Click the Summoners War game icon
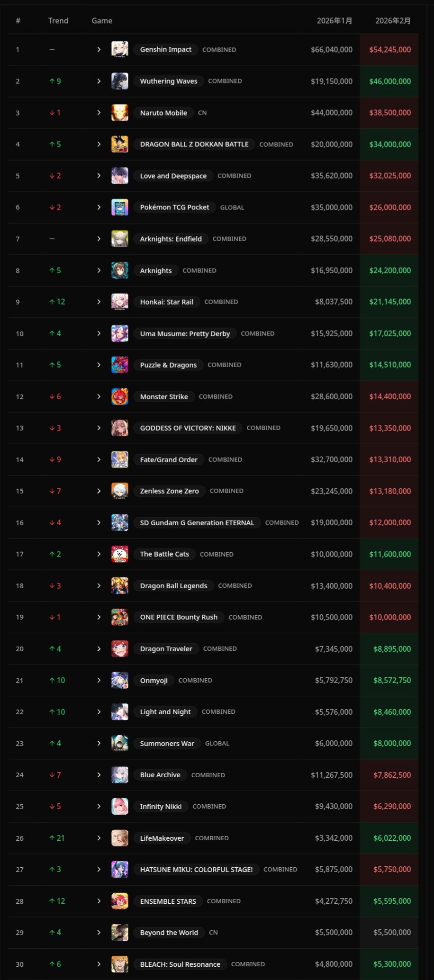 119,743
